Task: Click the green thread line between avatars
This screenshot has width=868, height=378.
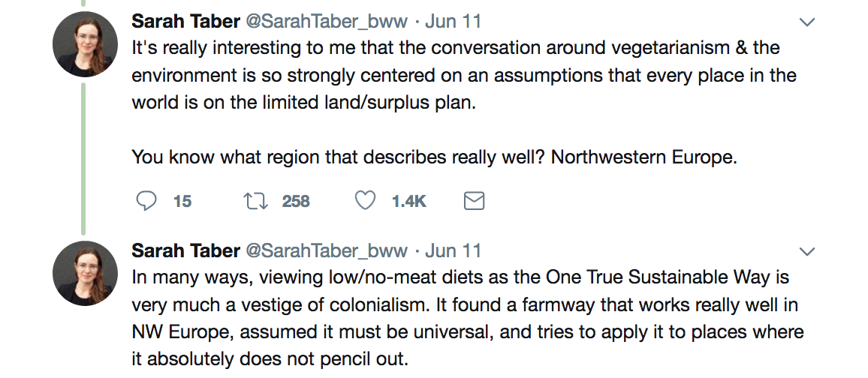Action: 83,157
